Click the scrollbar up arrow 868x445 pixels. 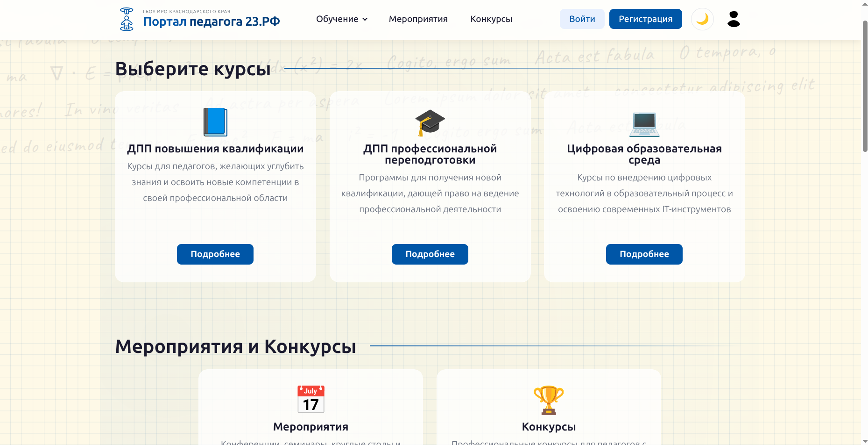[x=865, y=4]
